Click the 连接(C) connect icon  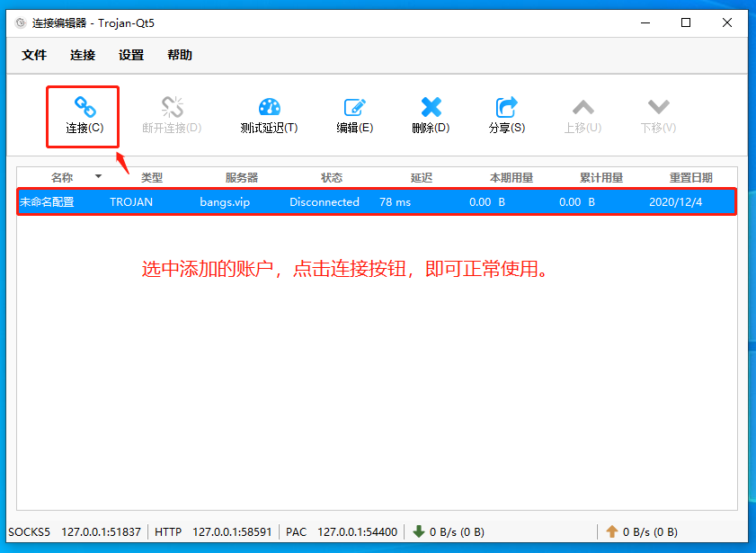pyautogui.click(x=82, y=114)
